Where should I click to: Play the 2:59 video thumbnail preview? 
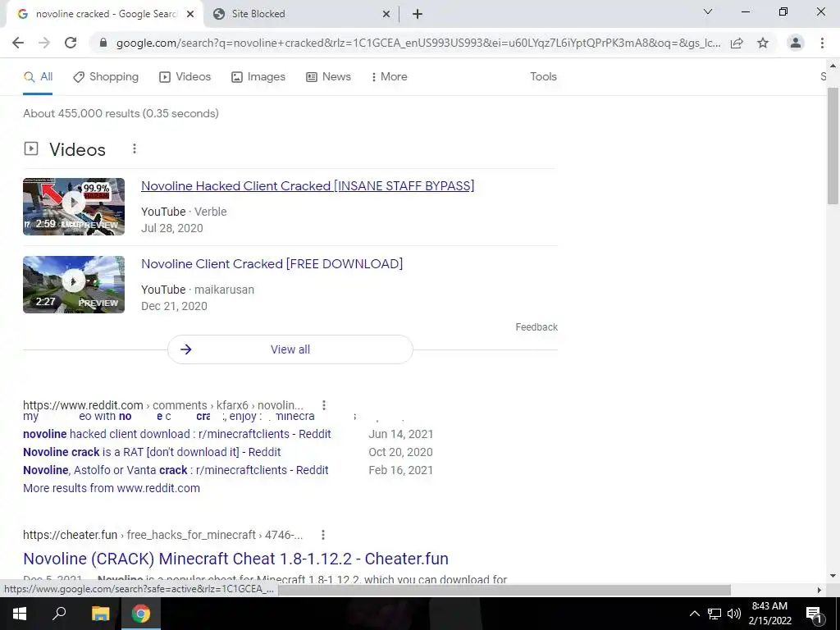tap(74, 206)
